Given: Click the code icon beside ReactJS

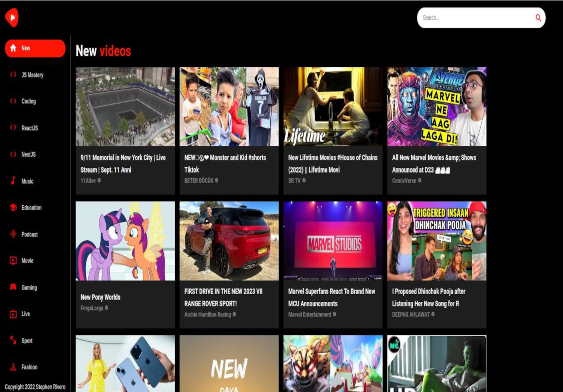Looking at the screenshot, I should point(13,128).
